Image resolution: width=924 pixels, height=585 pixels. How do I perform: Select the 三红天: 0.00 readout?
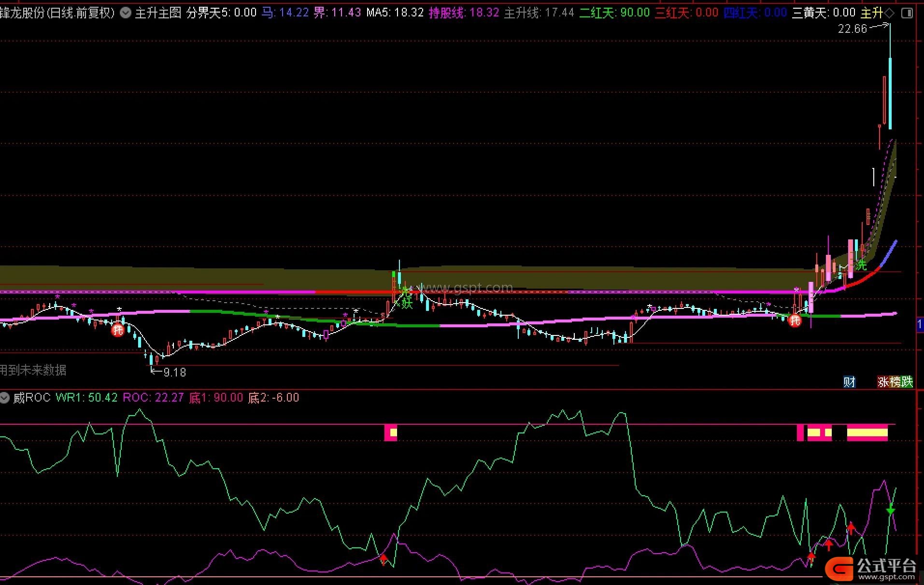click(686, 13)
